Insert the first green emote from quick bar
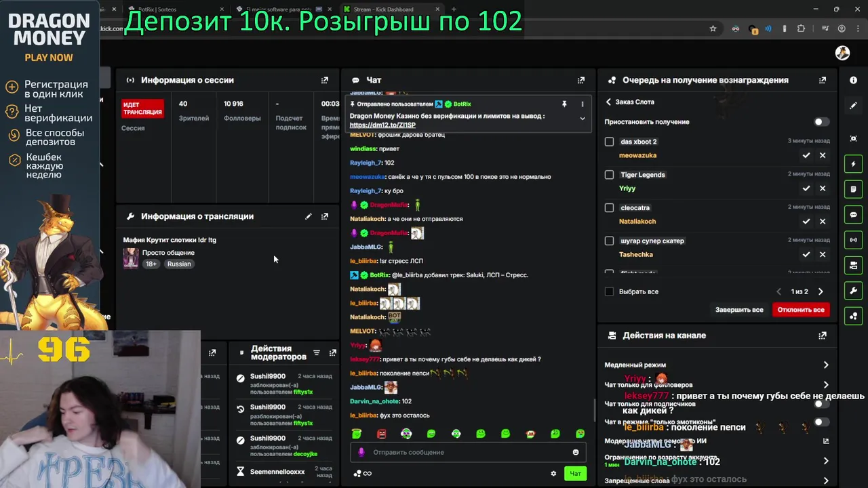Viewport: 868px width, 488px height. (357, 434)
